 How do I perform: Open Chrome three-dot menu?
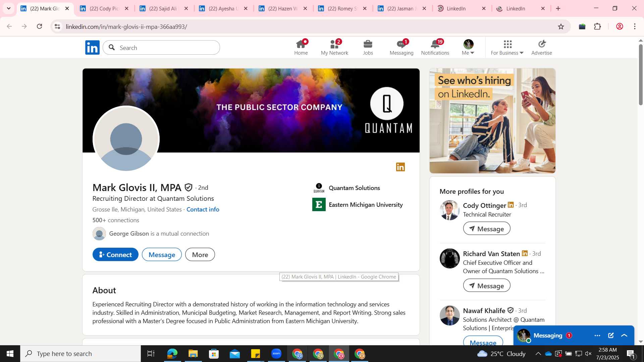[x=635, y=26]
